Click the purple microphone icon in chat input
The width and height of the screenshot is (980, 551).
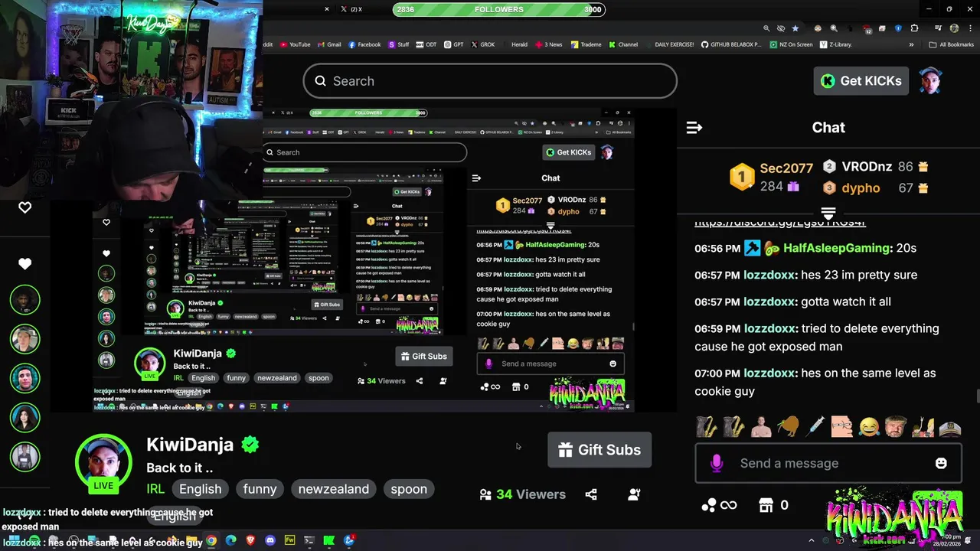click(717, 463)
